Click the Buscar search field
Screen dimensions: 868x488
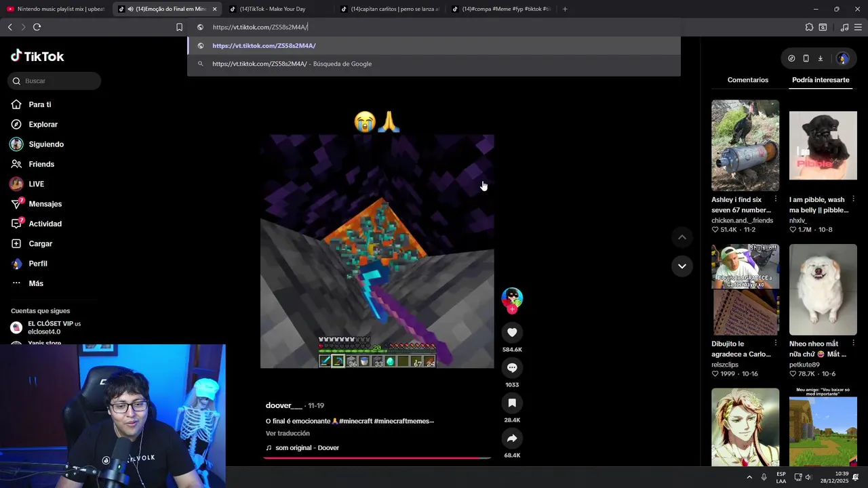[55, 81]
